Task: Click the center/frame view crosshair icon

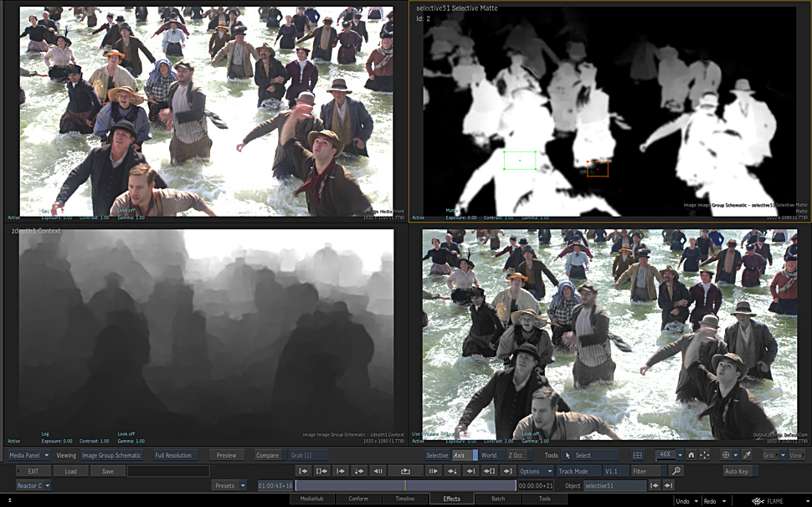Action: point(704,455)
